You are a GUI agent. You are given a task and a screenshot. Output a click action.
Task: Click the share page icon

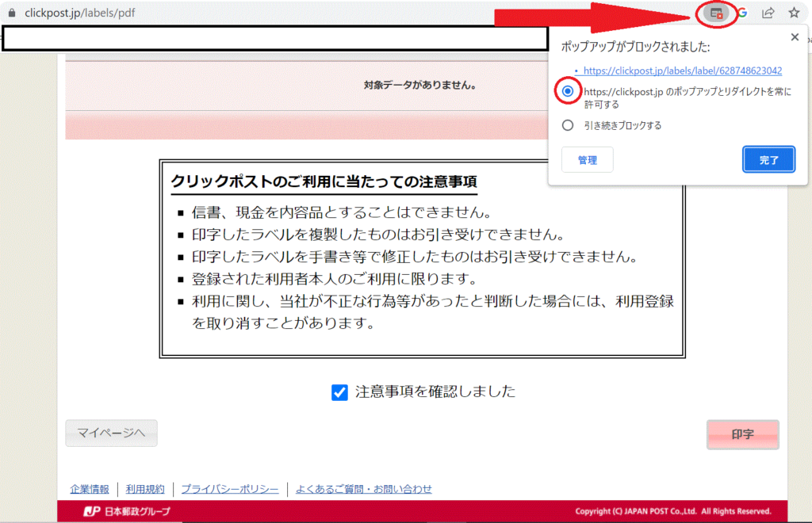pos(768,13)
